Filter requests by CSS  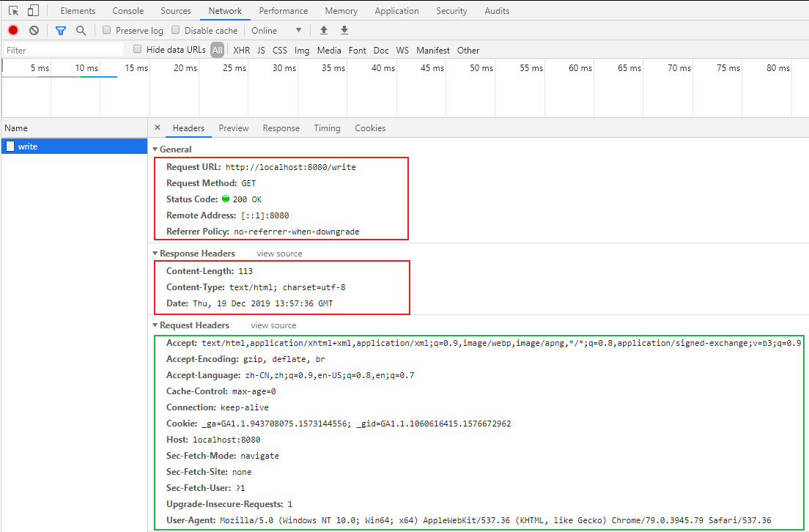pyautogui.click(x=280, y=50)
